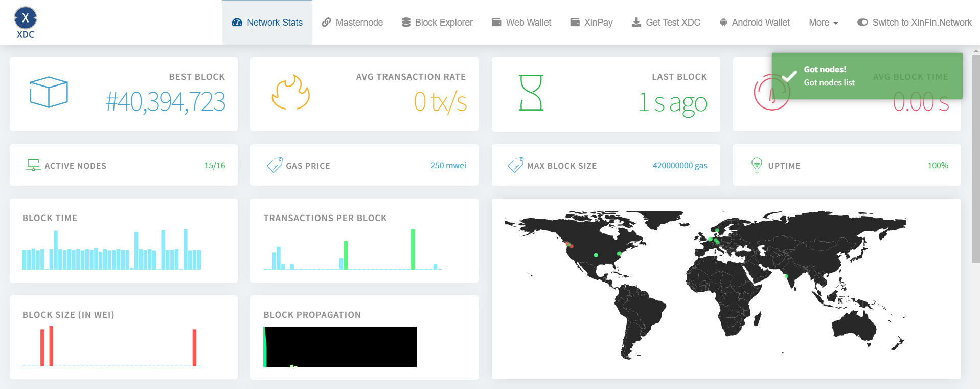Click the ACTIVE NODES label
The width and height of the screenshot is (980, 389).
point(76,166)
